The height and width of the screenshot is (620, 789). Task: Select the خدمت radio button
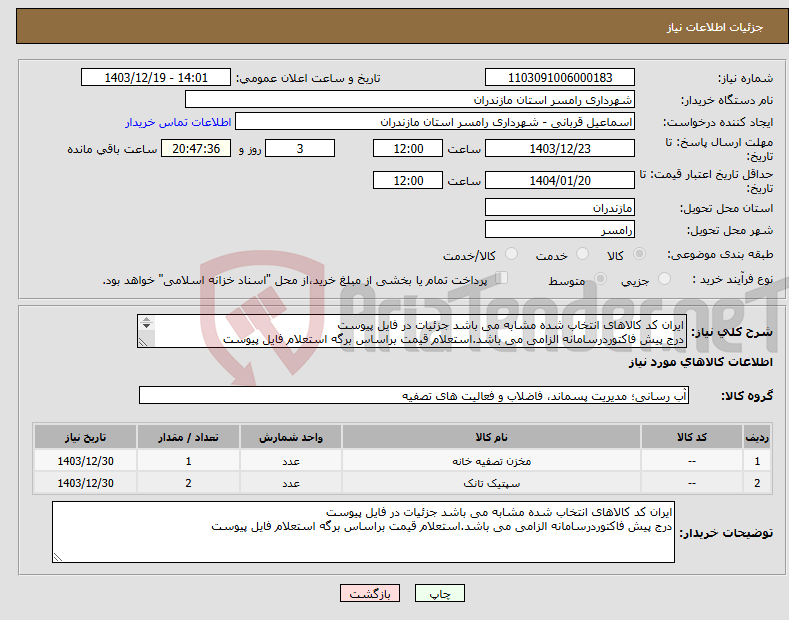582,254
